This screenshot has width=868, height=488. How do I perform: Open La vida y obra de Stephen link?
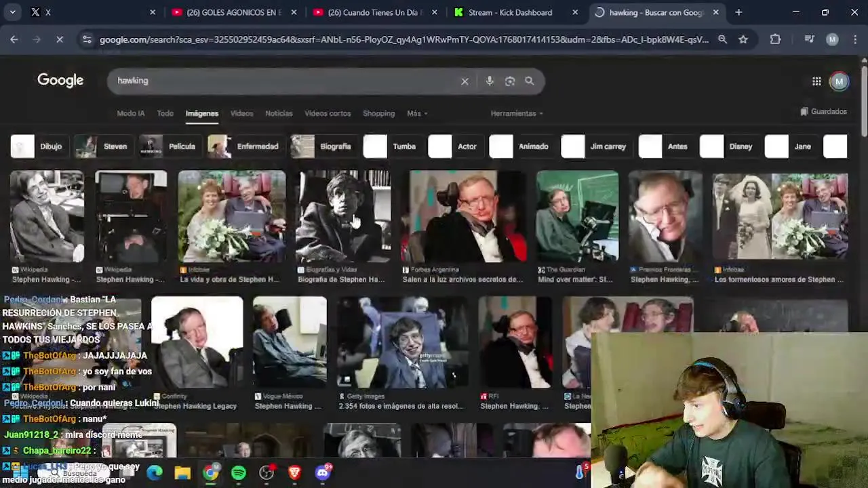(x=230, y=279)
